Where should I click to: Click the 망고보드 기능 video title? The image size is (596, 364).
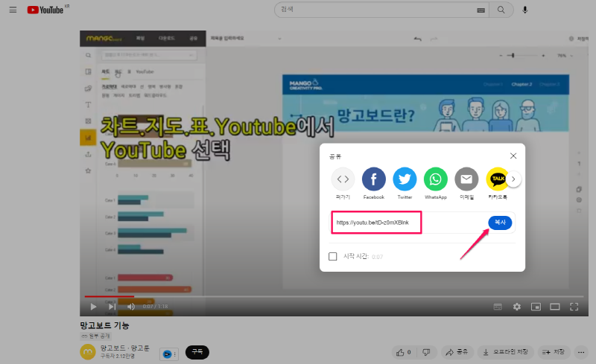[x=104, y=325]
